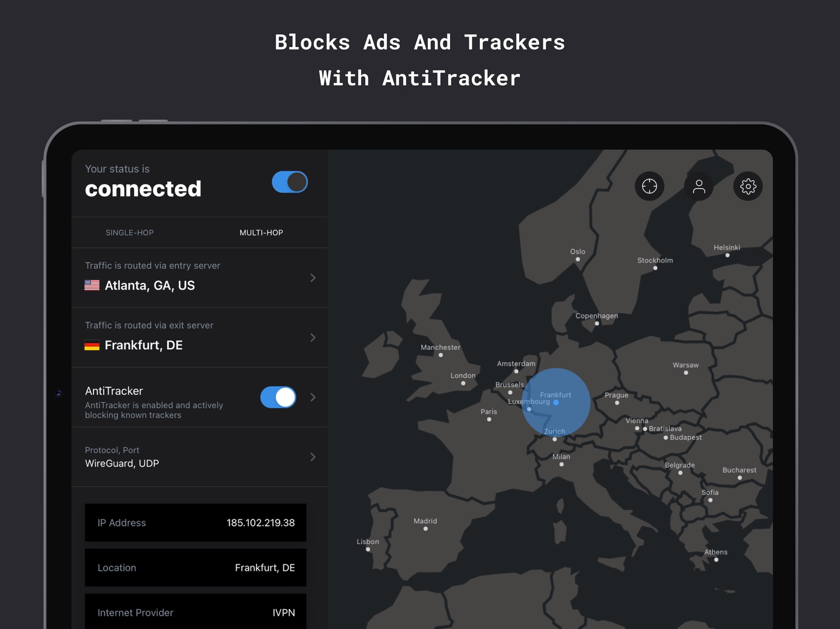Viewport: 840px width, 629px height.
Task: Click the US flag icon next to Atlanta
Action: coord(92,285)
